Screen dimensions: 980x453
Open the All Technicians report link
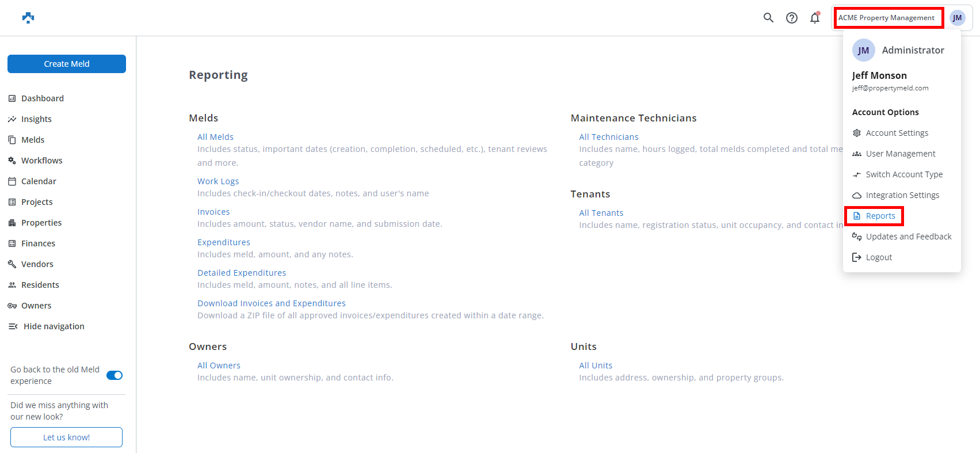pyautogui.click(x=609, y=137)
